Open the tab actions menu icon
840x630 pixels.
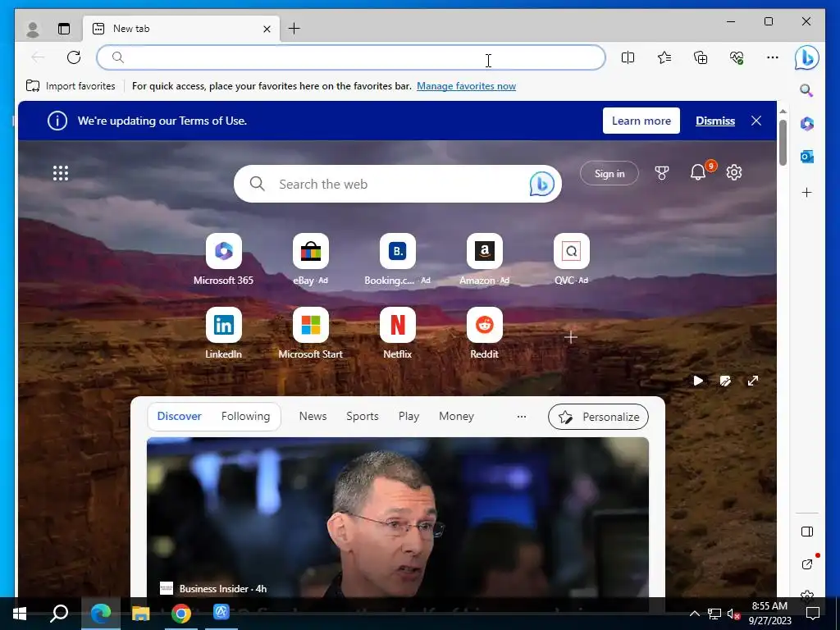(x=64, y=29)
